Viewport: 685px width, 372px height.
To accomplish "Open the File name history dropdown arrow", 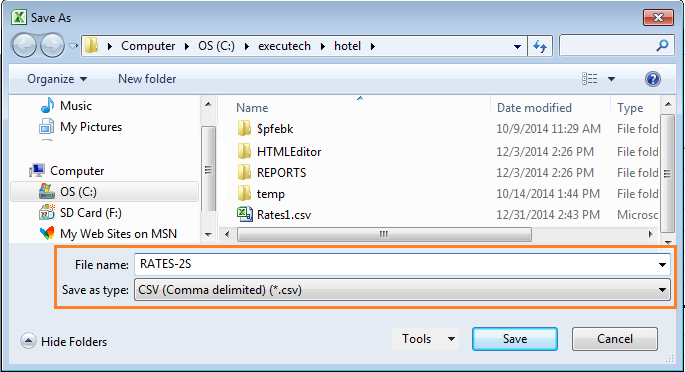I will [662, 265].
